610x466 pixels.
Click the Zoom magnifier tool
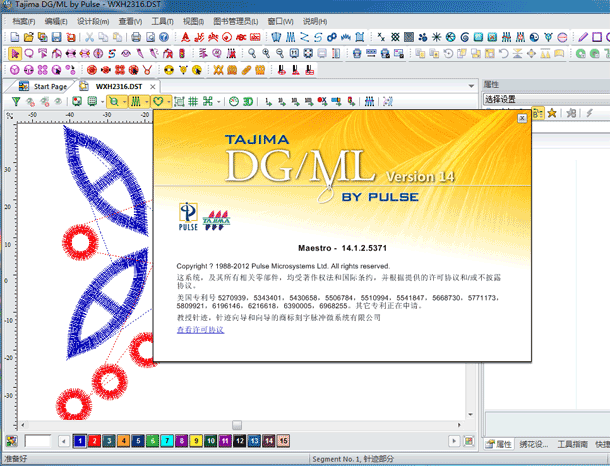tap(252, 53)
